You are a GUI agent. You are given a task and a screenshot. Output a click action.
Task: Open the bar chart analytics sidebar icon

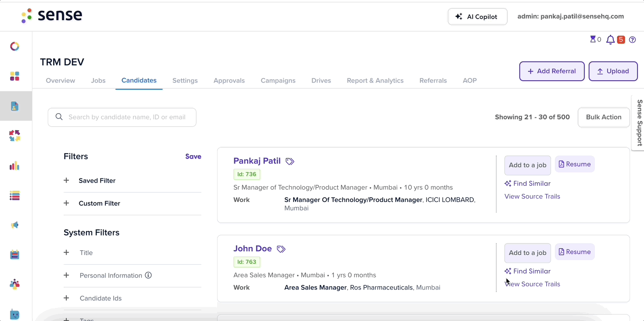[x=14, y=165]
